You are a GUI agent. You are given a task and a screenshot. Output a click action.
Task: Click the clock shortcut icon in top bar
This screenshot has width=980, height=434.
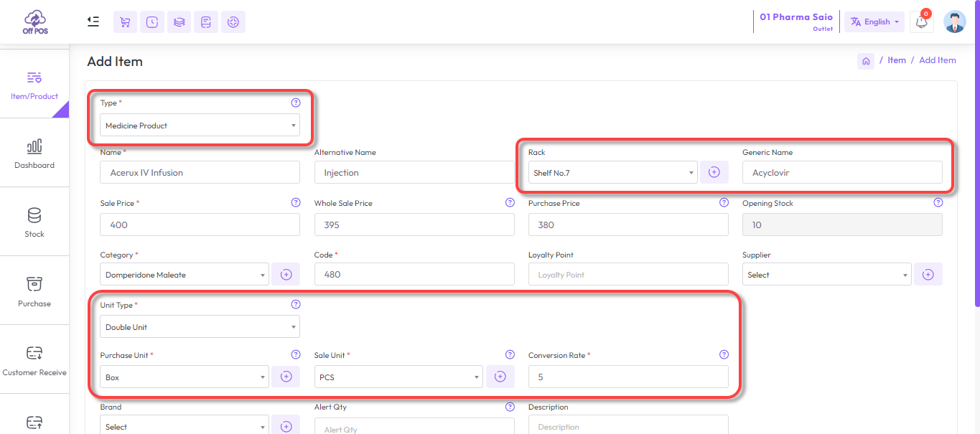point(152,22)
